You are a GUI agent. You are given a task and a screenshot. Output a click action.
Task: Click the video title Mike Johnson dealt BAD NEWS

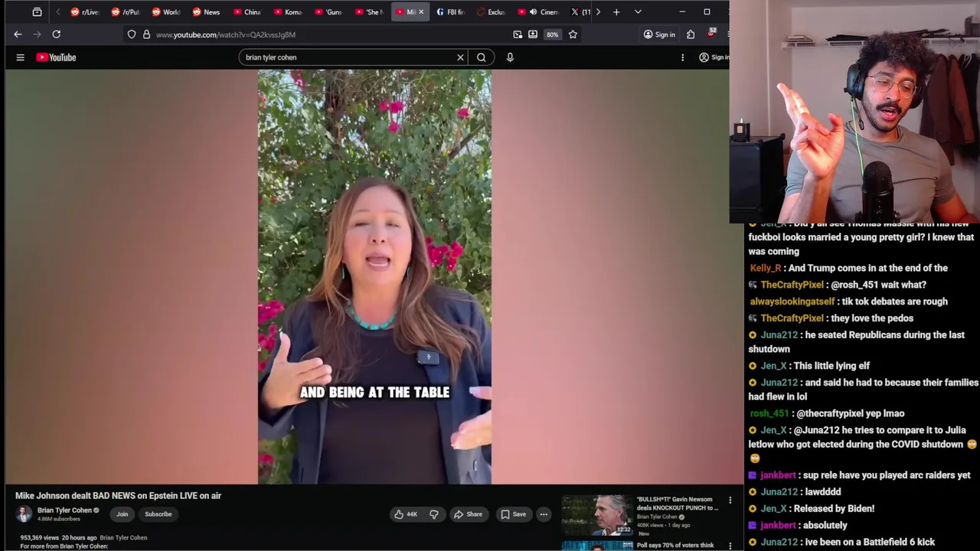pos(118,496)
